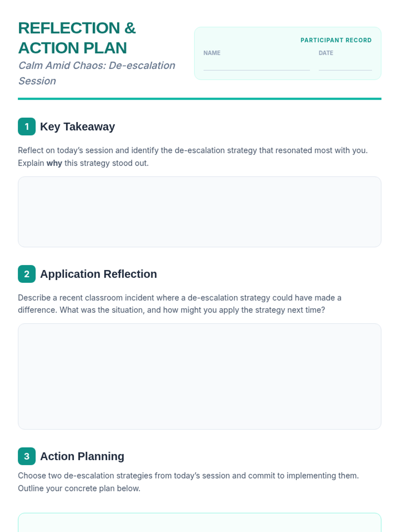The height and width of the screenshot is (532, 399).
Task: Select the Action Planning heading
Action: click(82, 456)
